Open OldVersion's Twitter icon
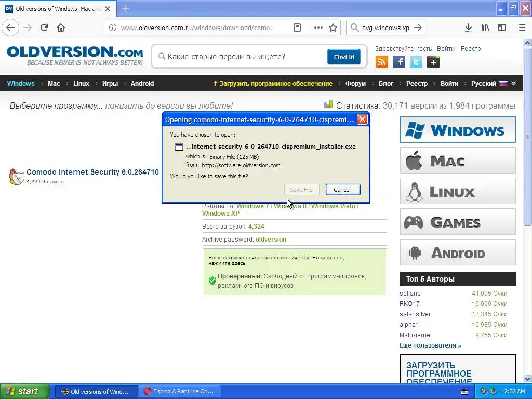This screenshot has width=532, height=399. (x=416, y=62)
